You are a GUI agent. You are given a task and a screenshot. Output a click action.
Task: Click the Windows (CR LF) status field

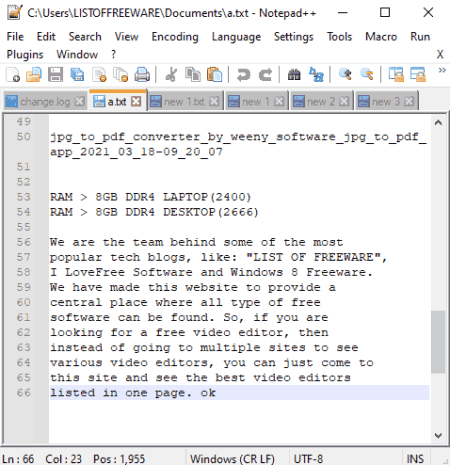tap(232, 459)
